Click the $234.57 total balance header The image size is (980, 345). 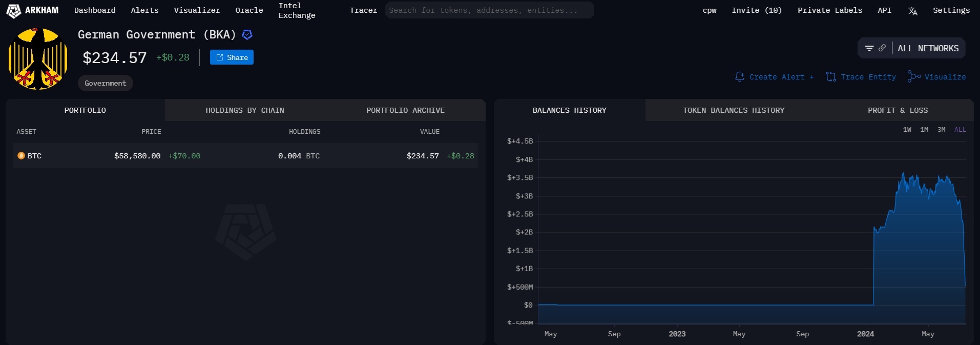click(x=115, y=58)
